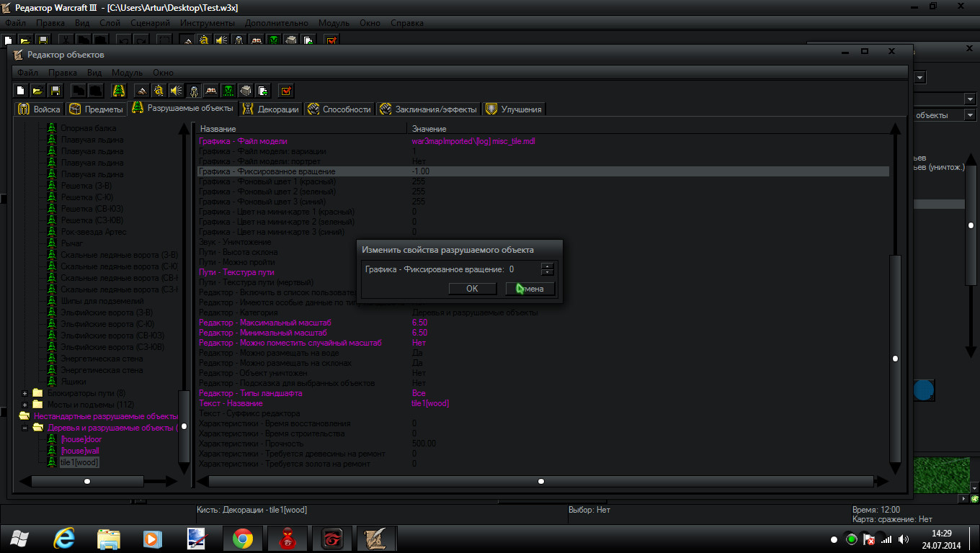The height and width of the screenshot is (553, 980).
Task: Click World Editor scroll icon on taskbar
Action: click(377, 539)
